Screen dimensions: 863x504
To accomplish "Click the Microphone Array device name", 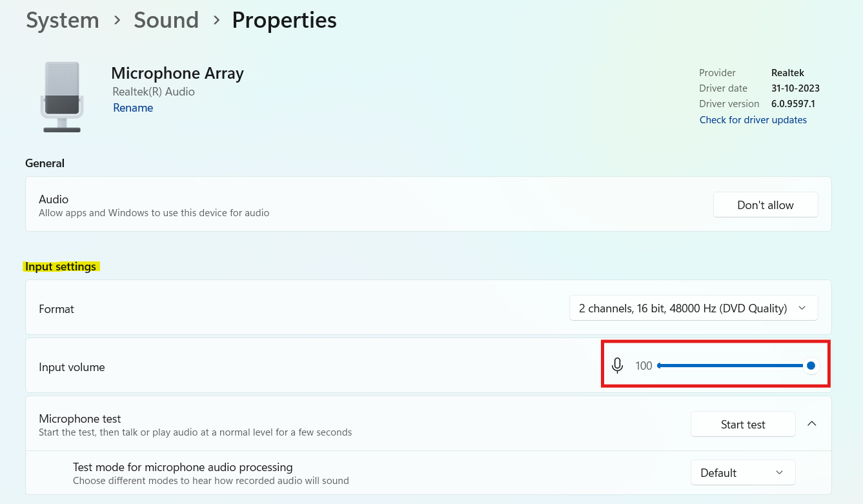I will [x=178, y=74].
